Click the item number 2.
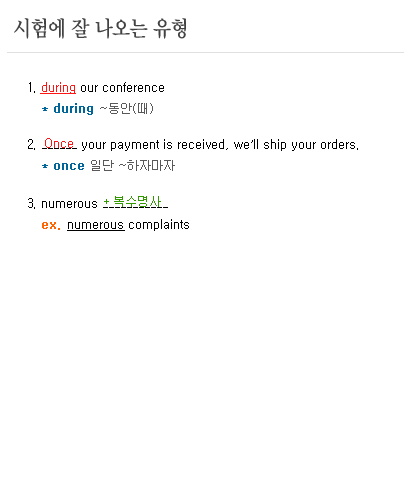This screenshot has height=480, width=410. tap(32, 145)
